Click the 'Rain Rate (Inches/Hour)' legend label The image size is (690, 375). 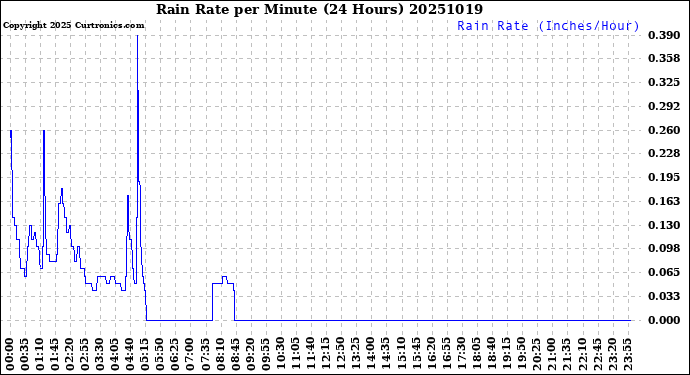(548, 26)
